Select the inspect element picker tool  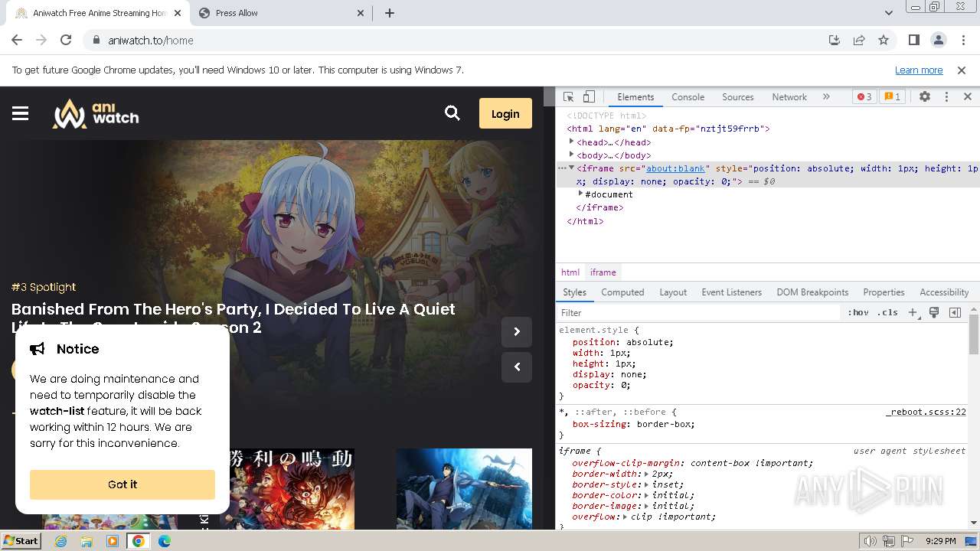click(x=568, y=97)
